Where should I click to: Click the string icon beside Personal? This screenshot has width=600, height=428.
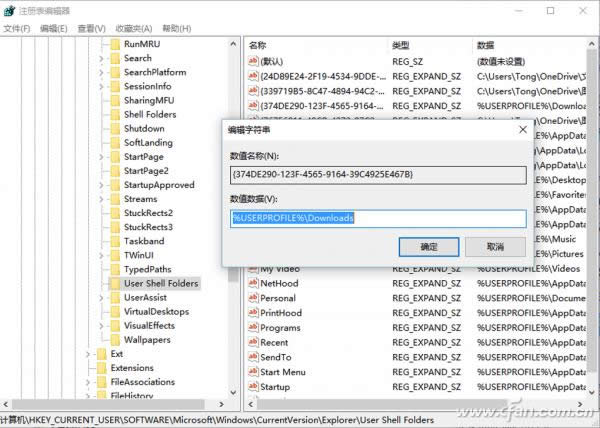252,298
